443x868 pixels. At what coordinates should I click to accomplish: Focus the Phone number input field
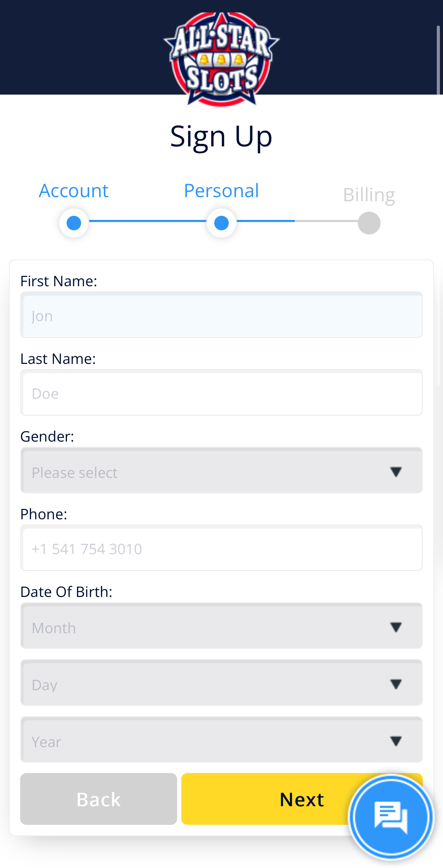[x=221, y=548]
